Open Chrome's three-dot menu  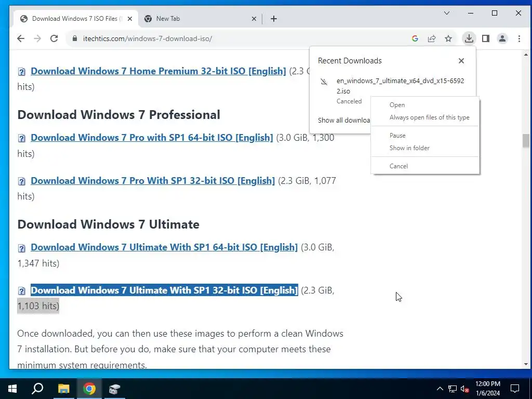[x=519, y=38]
